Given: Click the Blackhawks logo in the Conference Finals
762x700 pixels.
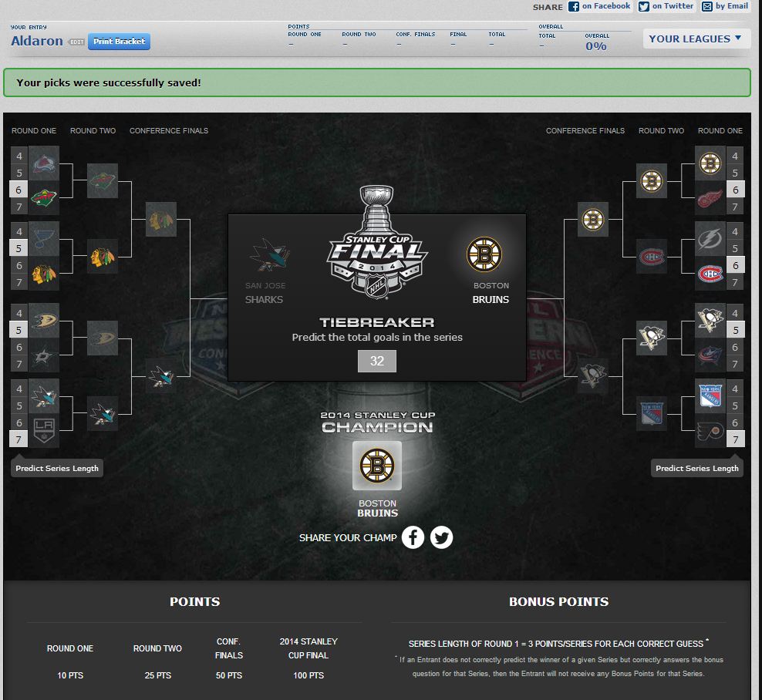Looking at the screenshot, I should (161, 220).
